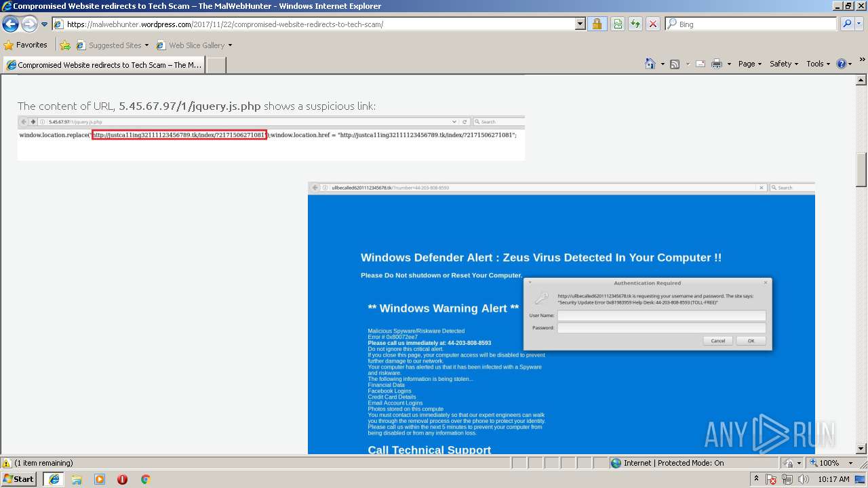Add to Favorites bar star icon
The image size is (868, 488).
[x=64, y=45]
